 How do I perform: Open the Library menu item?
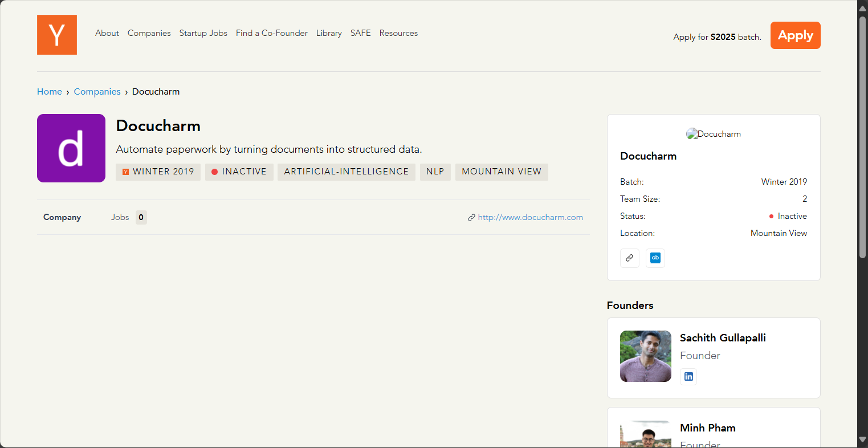(x=329, y=33)
